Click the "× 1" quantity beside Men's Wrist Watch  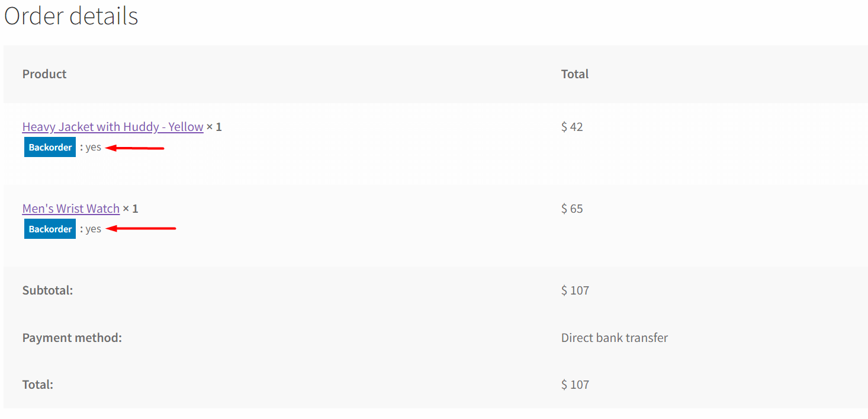pyautogui.click(x=131, y=208)
